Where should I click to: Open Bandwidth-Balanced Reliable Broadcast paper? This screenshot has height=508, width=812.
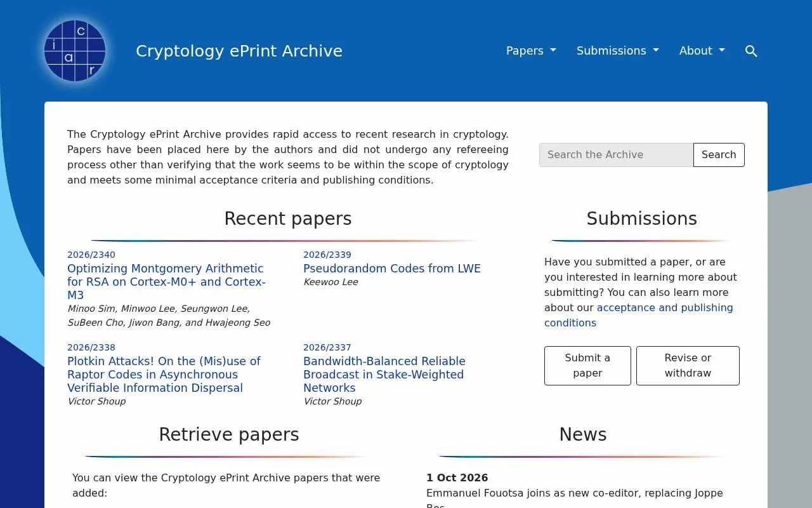click(x=384, y=375)
